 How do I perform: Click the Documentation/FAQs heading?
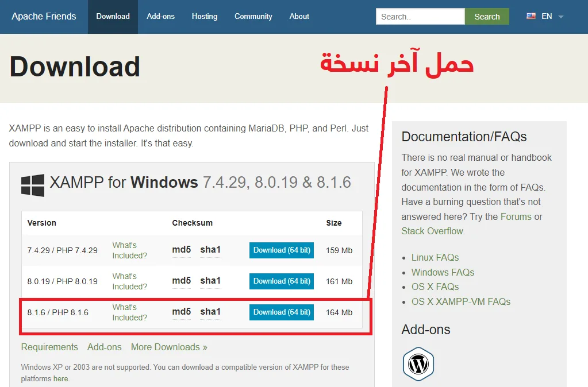coord(464,137)
